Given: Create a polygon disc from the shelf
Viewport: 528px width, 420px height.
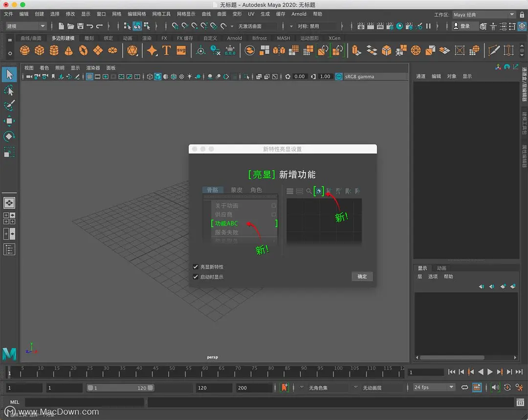Looking at the screenshot, I should coord(112,50).
